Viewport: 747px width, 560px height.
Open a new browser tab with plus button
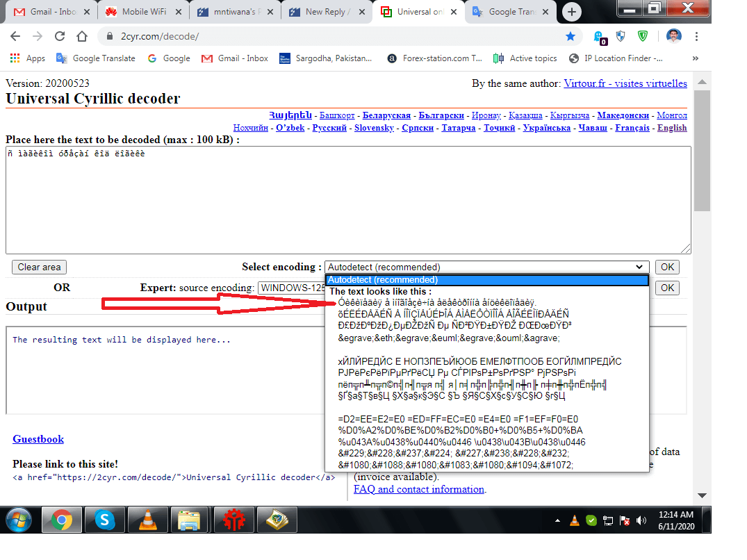coord(572,11)
